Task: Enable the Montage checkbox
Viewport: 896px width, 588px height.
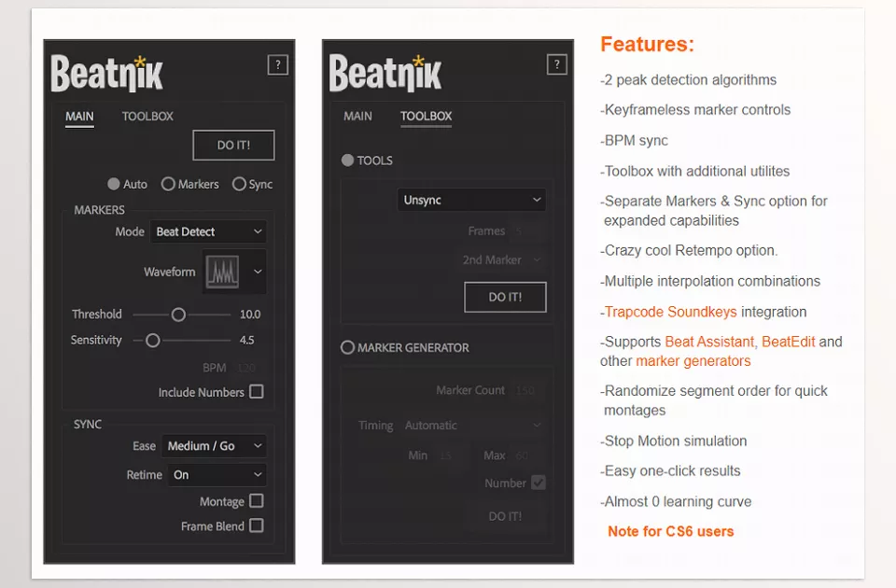Action: pos(257,500)
